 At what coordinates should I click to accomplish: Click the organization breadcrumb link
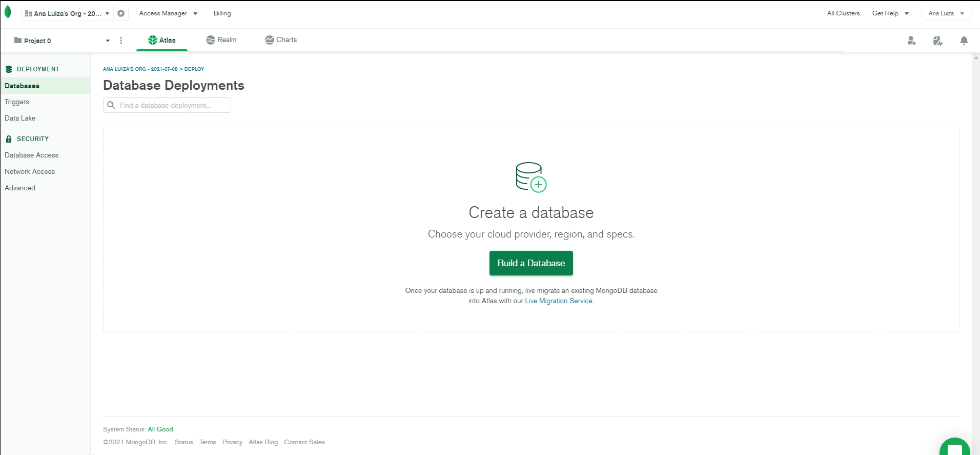coord(140,69)
